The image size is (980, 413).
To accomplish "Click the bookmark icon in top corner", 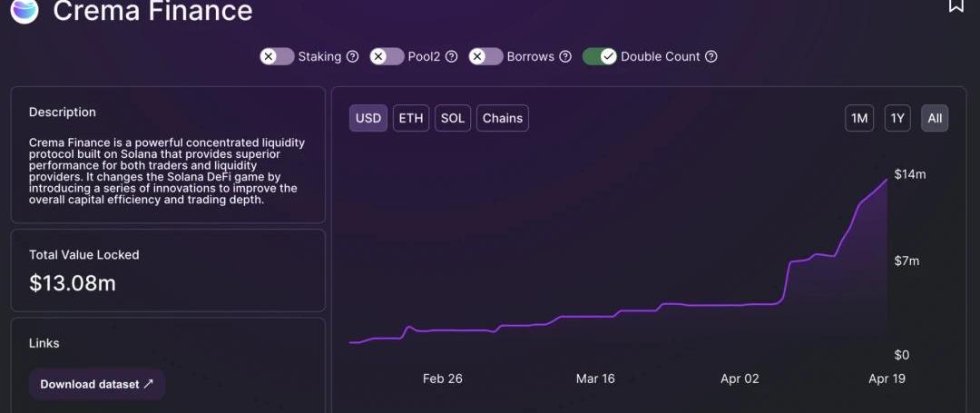I will coord(956,5).
